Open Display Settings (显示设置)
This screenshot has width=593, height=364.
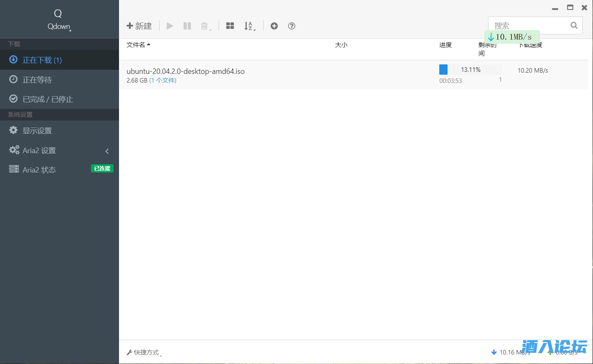(x=37, y=131)
